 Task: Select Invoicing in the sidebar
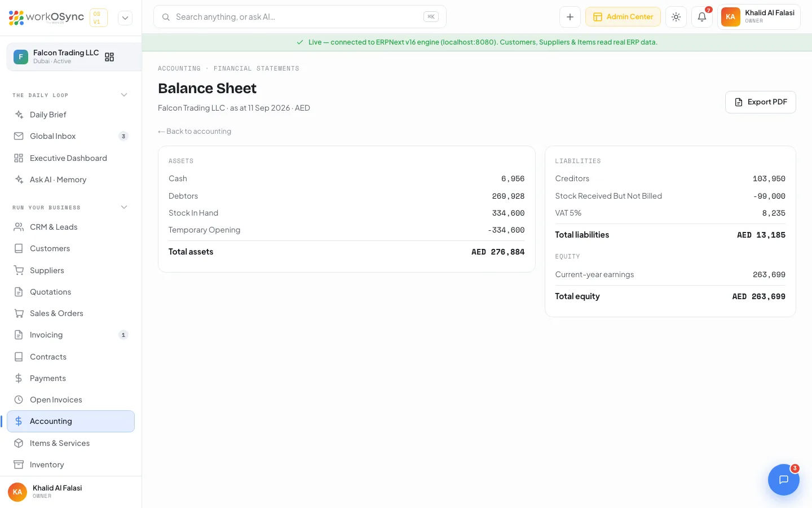71,335
